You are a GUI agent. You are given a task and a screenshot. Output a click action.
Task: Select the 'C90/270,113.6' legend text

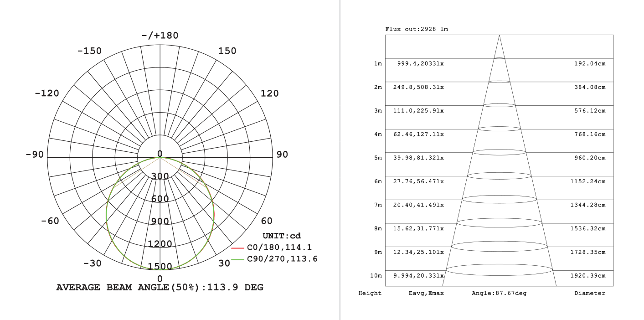(282, 259)
